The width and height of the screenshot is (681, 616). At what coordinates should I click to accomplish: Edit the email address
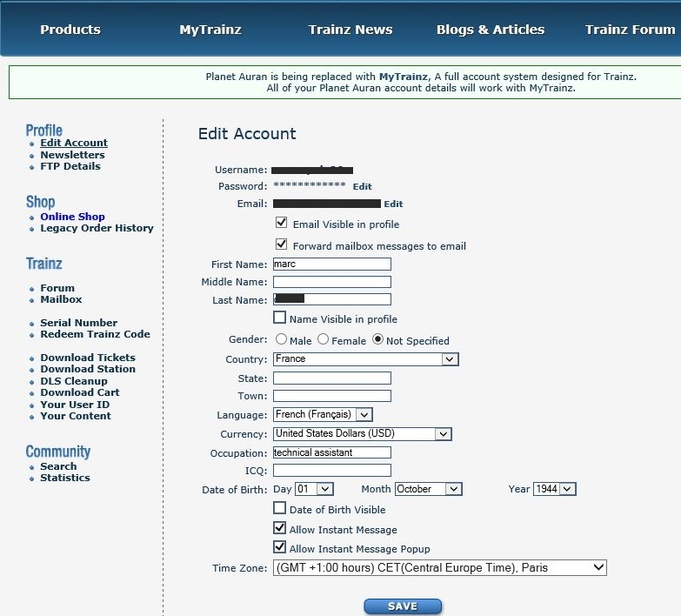[x=393, y=204]
